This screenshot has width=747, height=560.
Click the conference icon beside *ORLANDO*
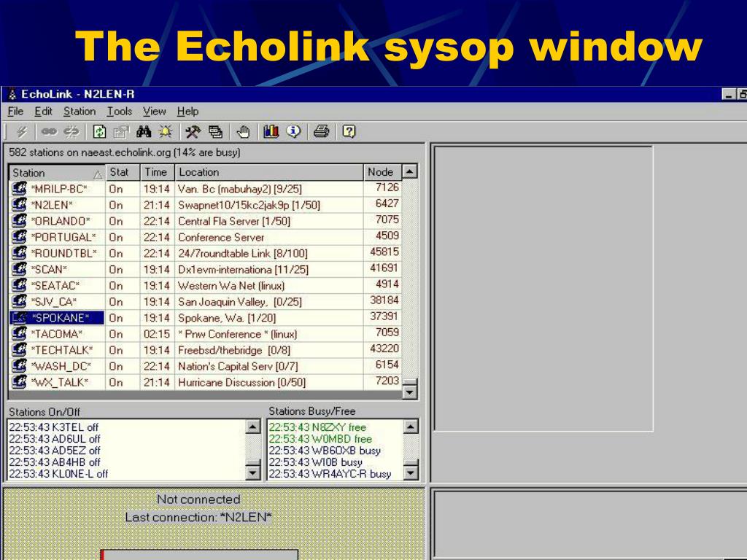tap(19, 221)
